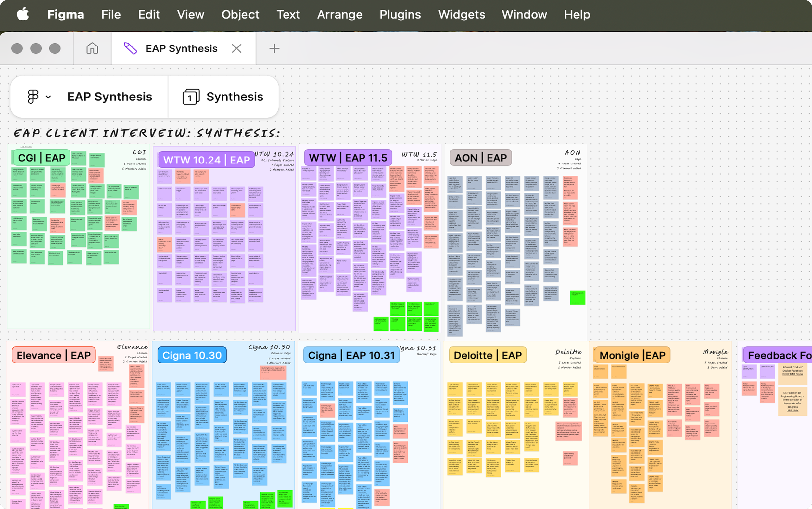Click the EAP Synthesis file name

(x=110, y=97)
